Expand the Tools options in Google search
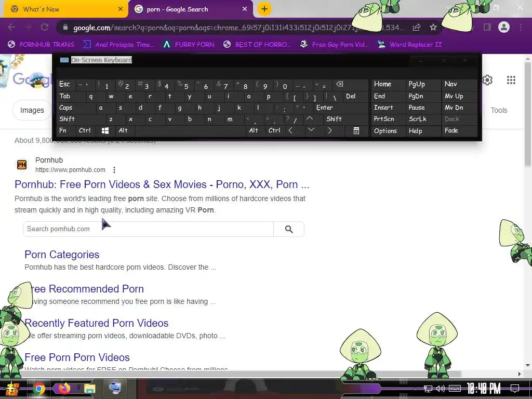 coord(499,110)
